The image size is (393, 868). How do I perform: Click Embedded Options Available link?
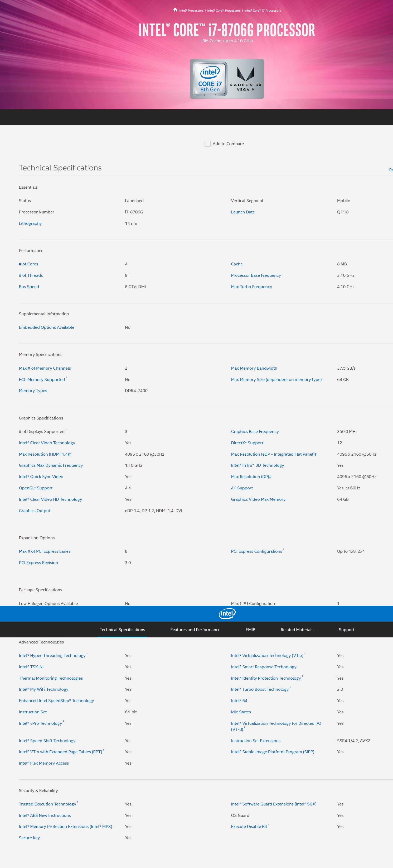click(x=46, y=327)
